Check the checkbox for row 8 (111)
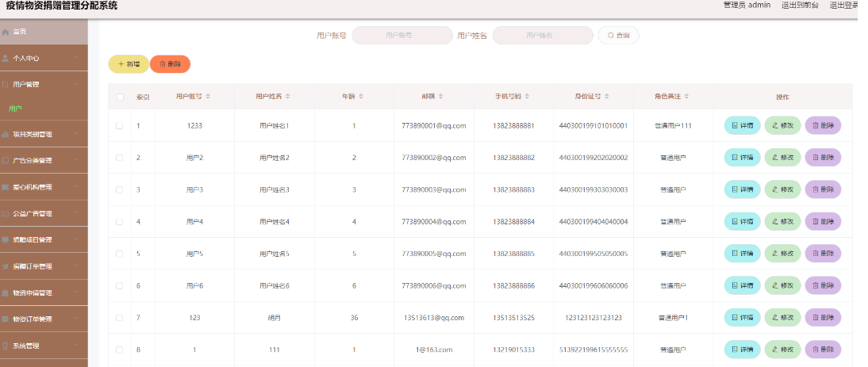 pos(120,350)
